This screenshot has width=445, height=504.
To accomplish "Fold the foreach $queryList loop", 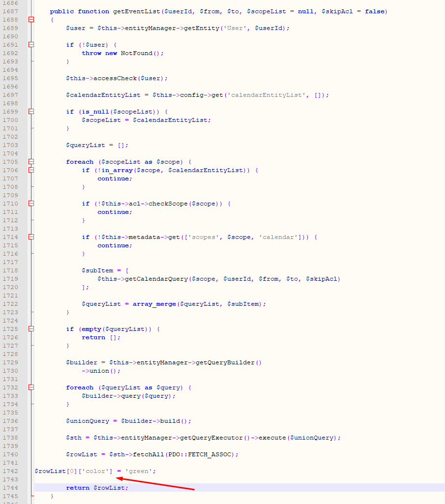I will pyautogui.click(x=31, y=387).
